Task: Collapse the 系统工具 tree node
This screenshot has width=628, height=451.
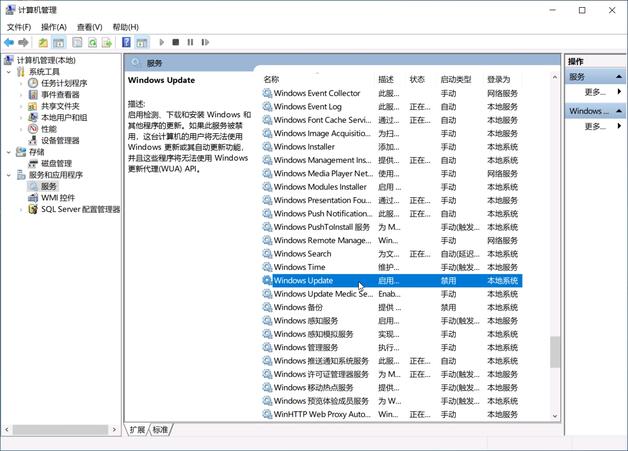Action: coord(10,72)
